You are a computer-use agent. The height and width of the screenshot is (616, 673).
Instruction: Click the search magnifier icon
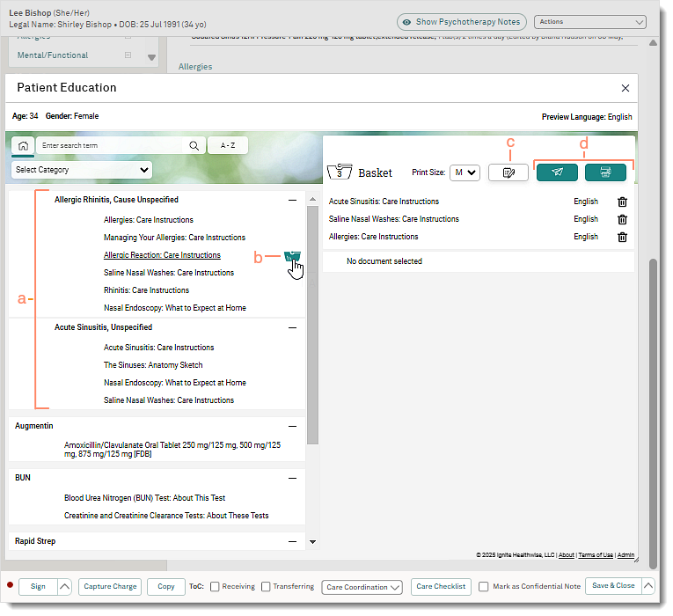[194, 146]
